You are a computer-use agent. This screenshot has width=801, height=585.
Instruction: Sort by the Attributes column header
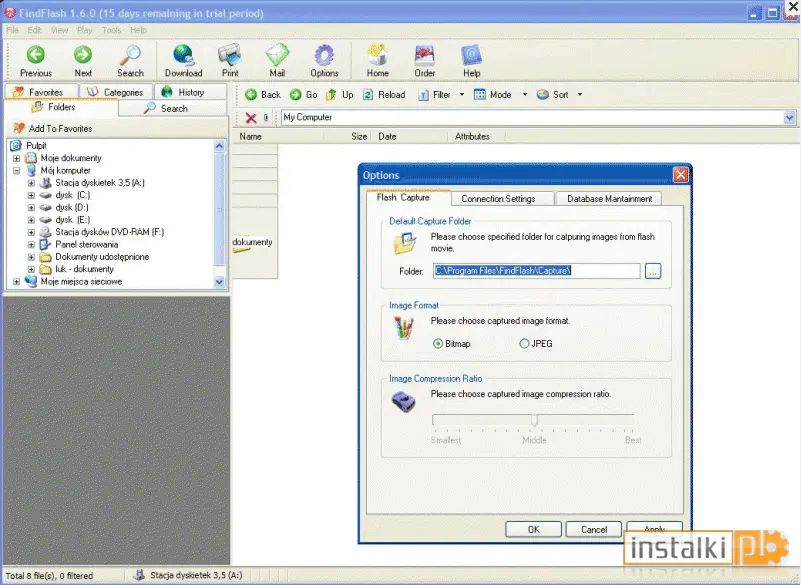coord(477,136)
